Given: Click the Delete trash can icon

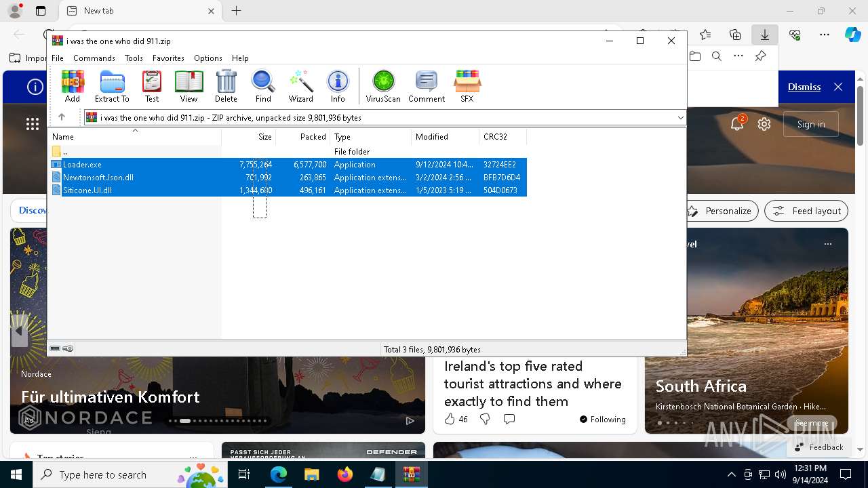Looking at the screenshot, I should (x=226, y=86).
